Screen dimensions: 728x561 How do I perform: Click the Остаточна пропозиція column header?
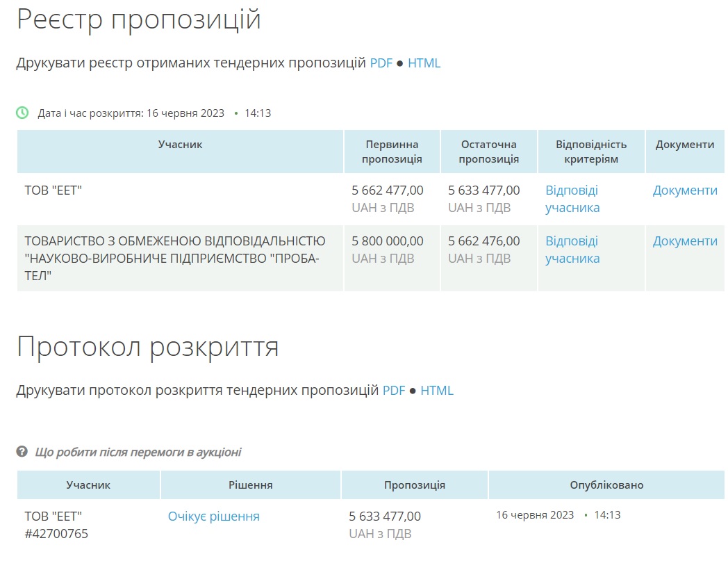pos(489,152)
